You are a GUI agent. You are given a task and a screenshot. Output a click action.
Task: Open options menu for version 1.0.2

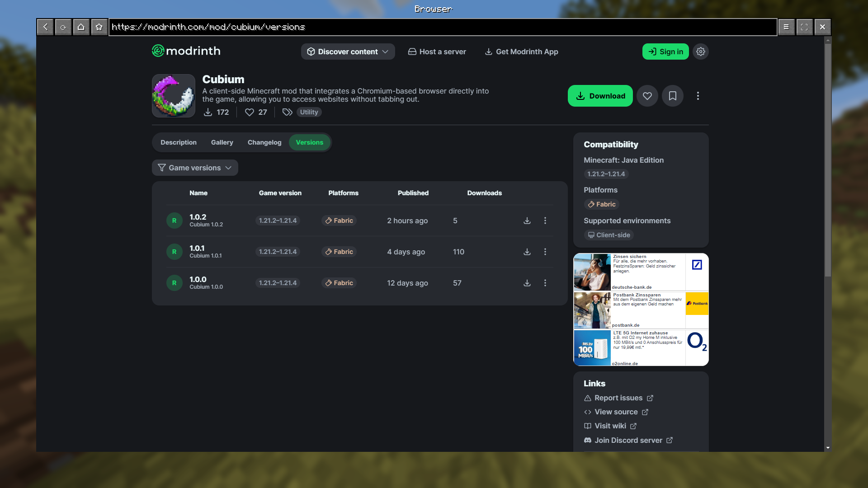click(545, 221)
